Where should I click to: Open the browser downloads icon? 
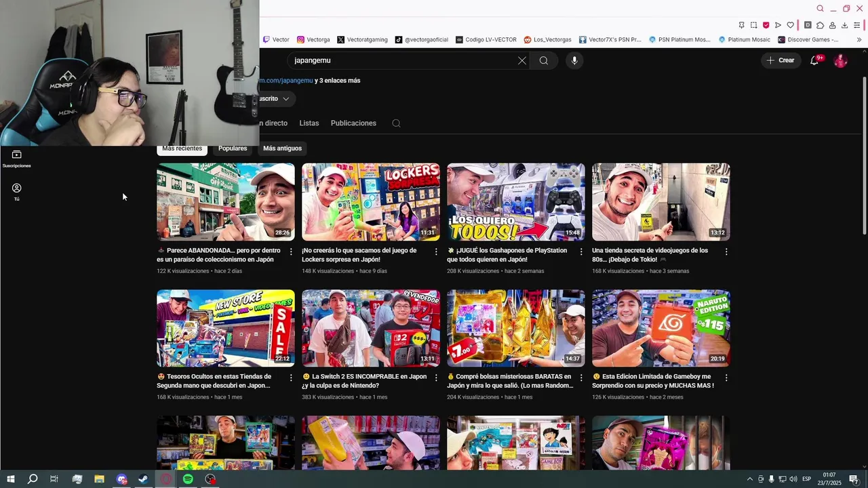point(844,25)
